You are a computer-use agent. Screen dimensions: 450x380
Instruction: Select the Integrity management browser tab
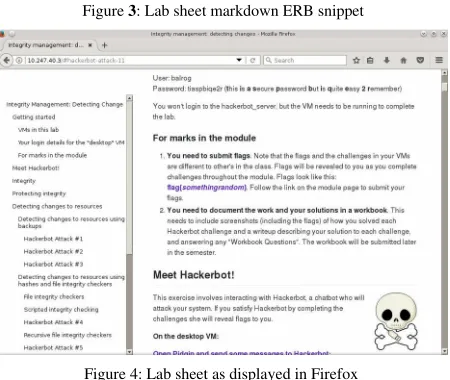tap(49, 45)
